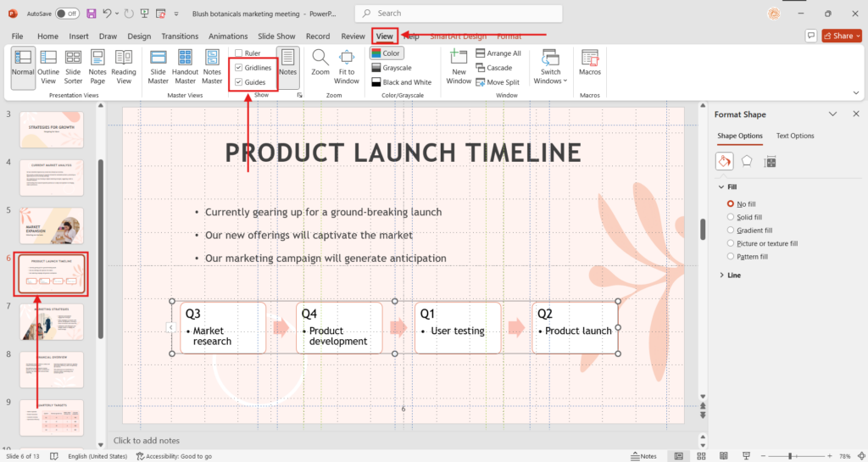The height and width of the screenshot is (462, 868).
Task: Open the Switch Windows dropdown
Action: (x=551, y=67)
